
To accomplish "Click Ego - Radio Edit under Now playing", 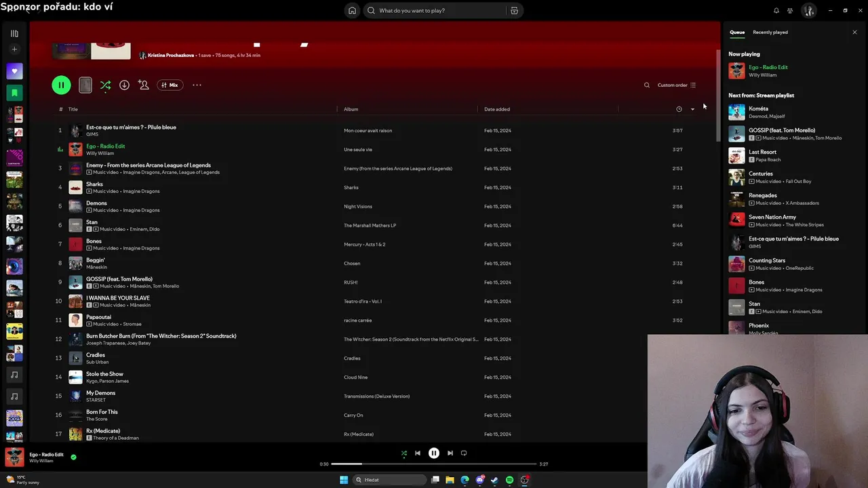I will tap(768, 67).
